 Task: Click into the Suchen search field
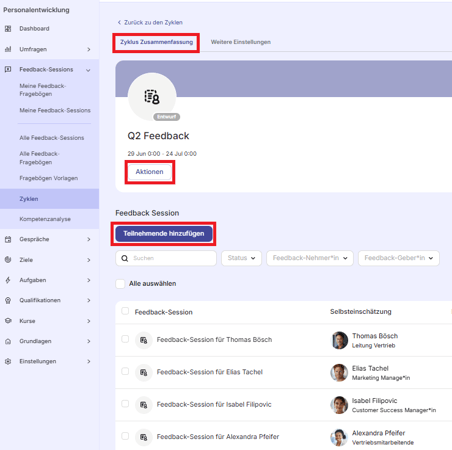(x=166, y=258)
